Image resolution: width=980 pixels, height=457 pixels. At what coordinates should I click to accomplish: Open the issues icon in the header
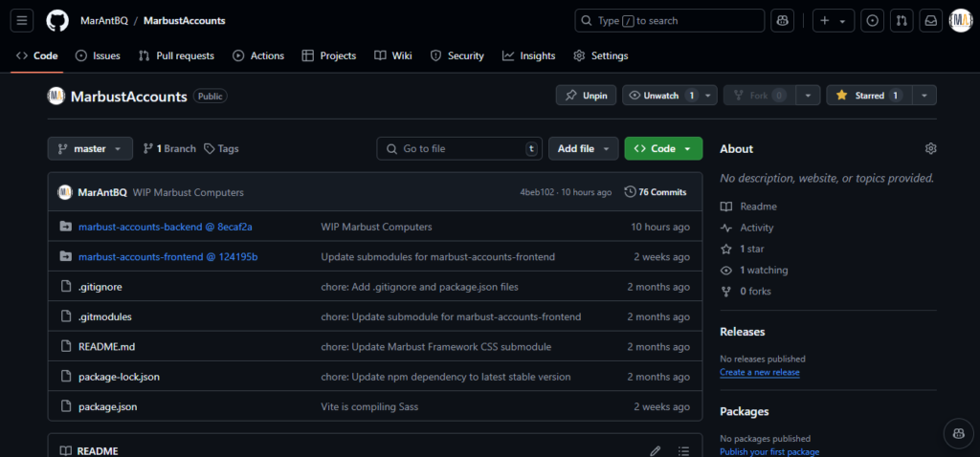[x=873, y=21]
